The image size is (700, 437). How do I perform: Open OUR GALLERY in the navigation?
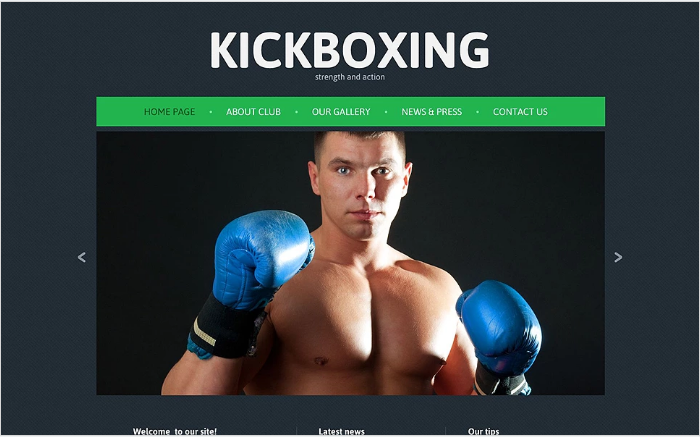pyautogui.click(x=341, y=112)
